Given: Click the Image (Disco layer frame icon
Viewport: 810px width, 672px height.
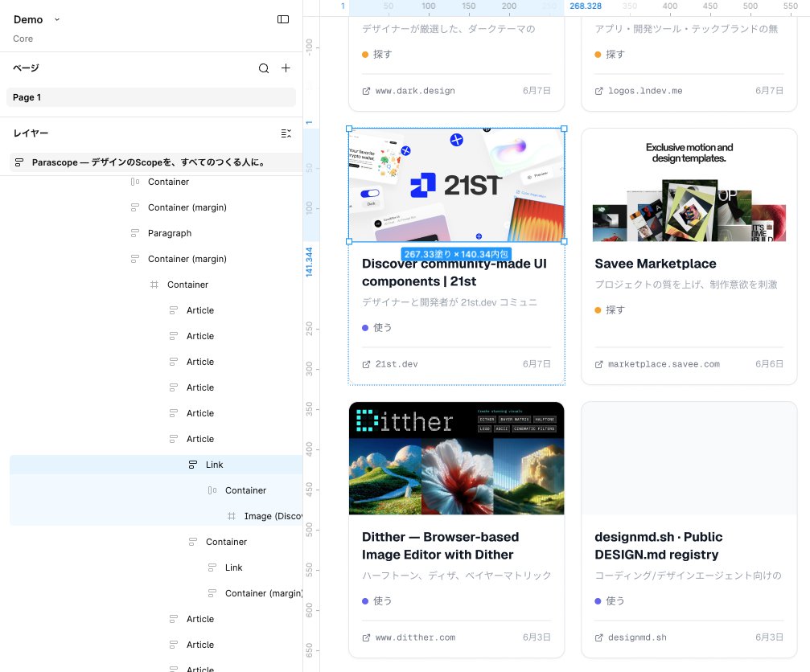Looking at the screenshot, I should click(x=232, y=516).
